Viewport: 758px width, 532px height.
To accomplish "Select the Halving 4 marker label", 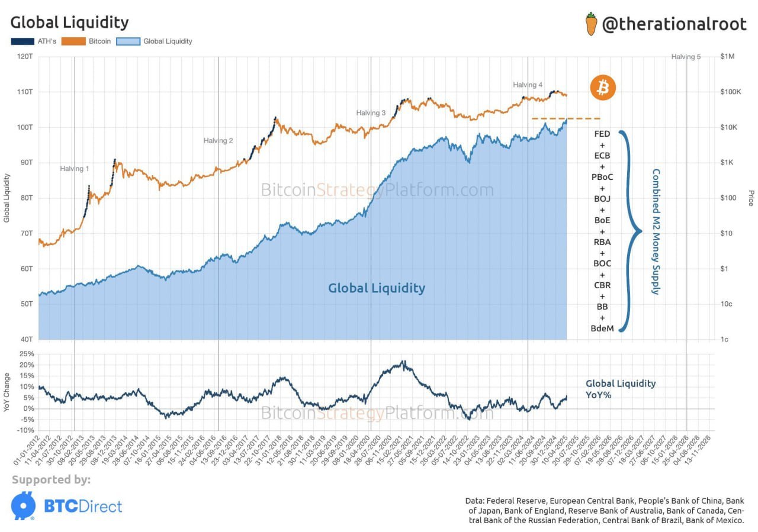I will click(x=528, y=85).
